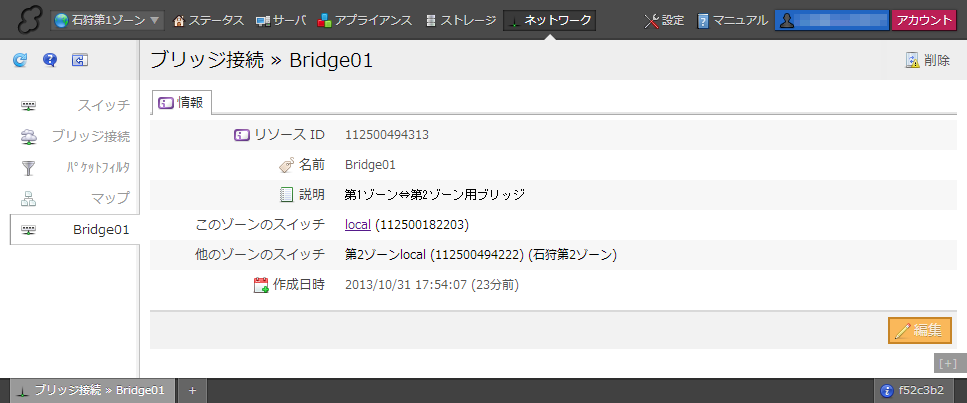967x403 pixels.
Task: Click the collapse sidebar icon
Action: point(79,61)
